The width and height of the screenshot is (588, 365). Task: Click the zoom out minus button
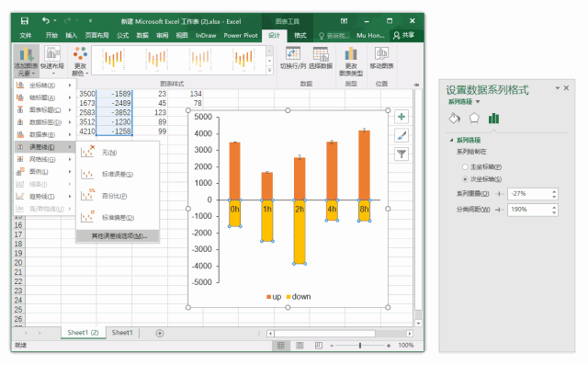click(332, 346)
